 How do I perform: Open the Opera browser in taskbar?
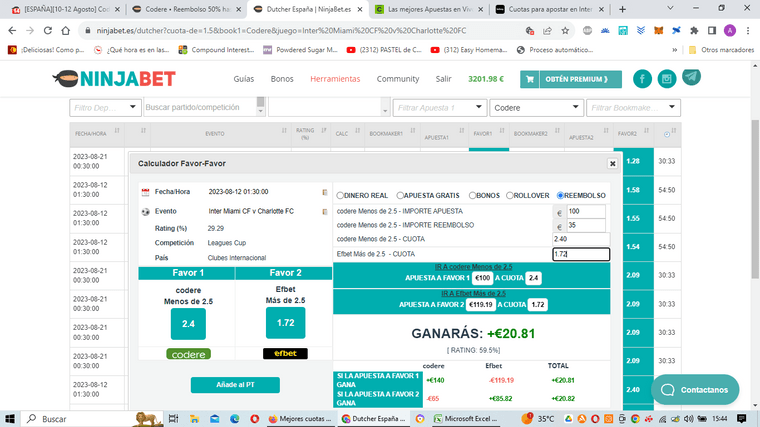click(254, 419)
